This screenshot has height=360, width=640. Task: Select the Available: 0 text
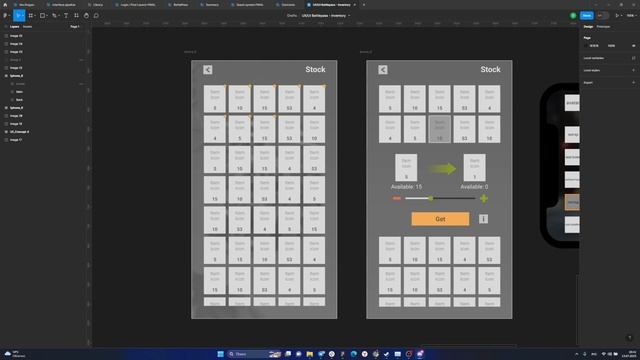coord(474,187)
